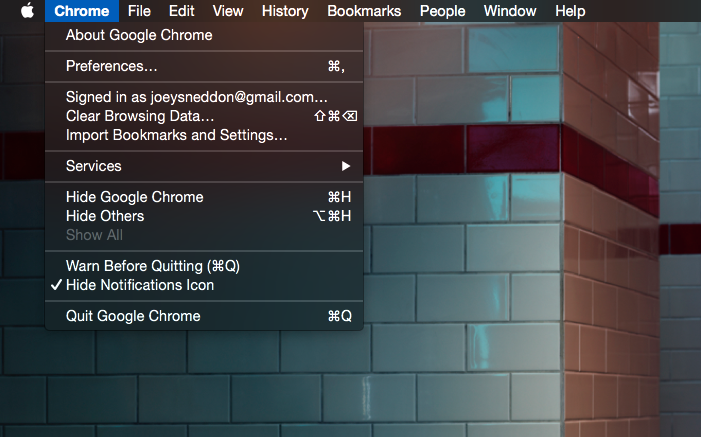Open Chrome Preferences
The width and height of the screenshot is (701, 437).
[x=111, y=66]
